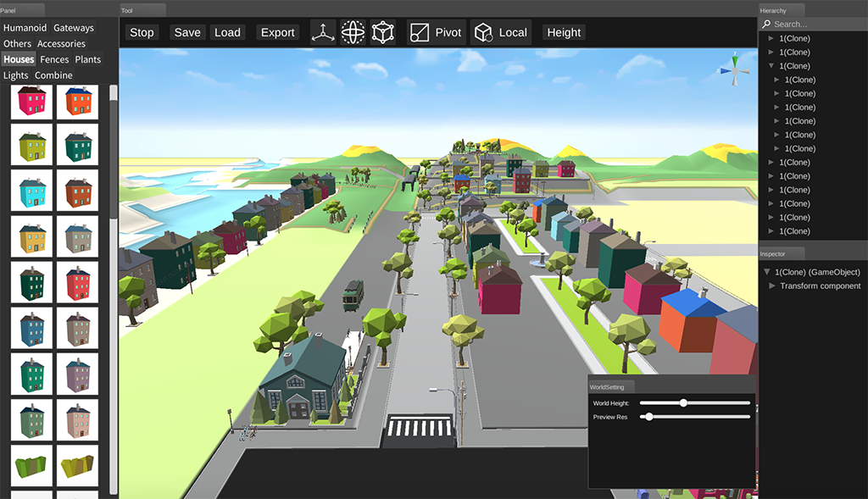Collapse the 1(Clone) (GameObject) inspector header
The image size is (868, 499).
[x=766, y=272]
